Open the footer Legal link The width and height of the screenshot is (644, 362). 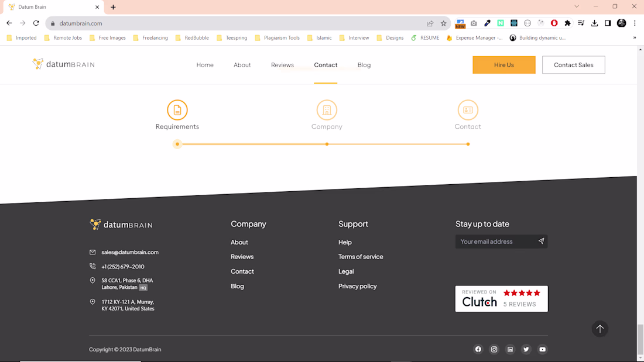tap(346, 272)
